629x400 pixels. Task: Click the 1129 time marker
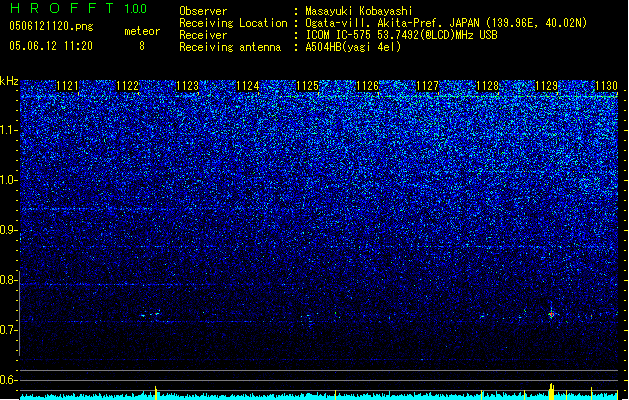tap(547, 86)
